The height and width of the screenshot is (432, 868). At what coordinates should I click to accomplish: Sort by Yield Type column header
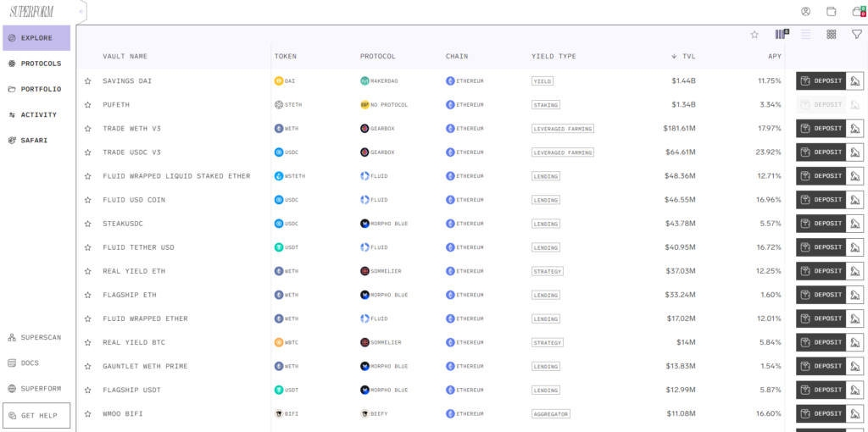pyautogui.click(x=554, y=57)
